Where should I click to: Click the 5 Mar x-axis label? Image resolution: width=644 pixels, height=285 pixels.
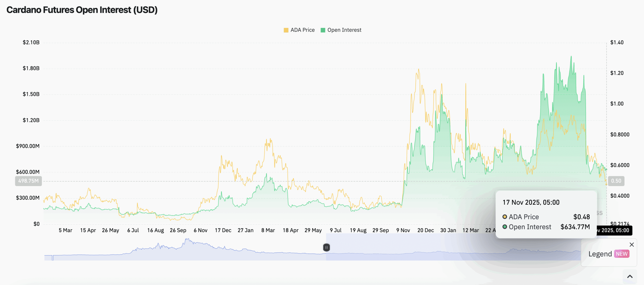[x=65, y=230]
